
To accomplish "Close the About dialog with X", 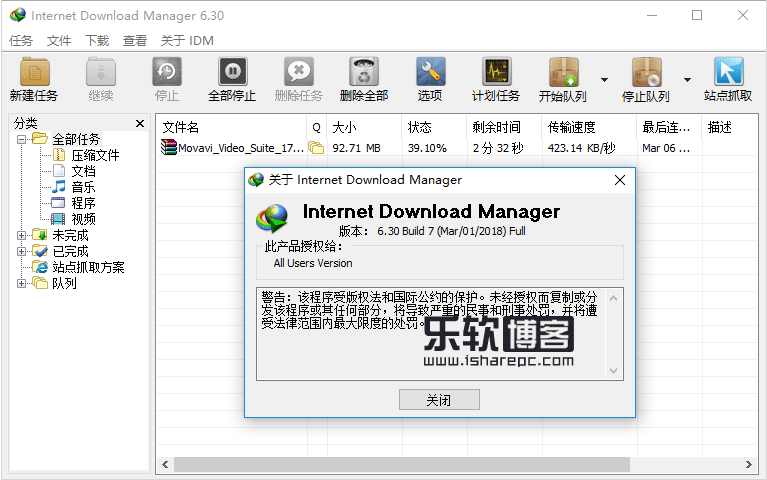I will 620,180.
